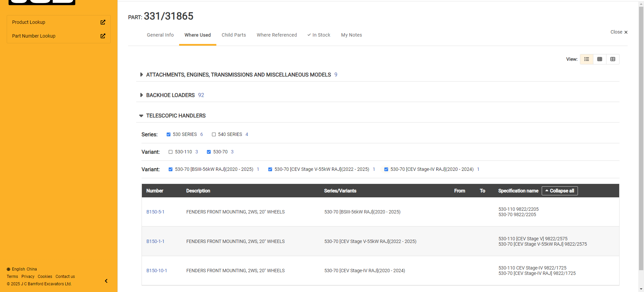Collapse the sidebar with the left chevron
644x292 pixels.
click(x=106, y=281)
